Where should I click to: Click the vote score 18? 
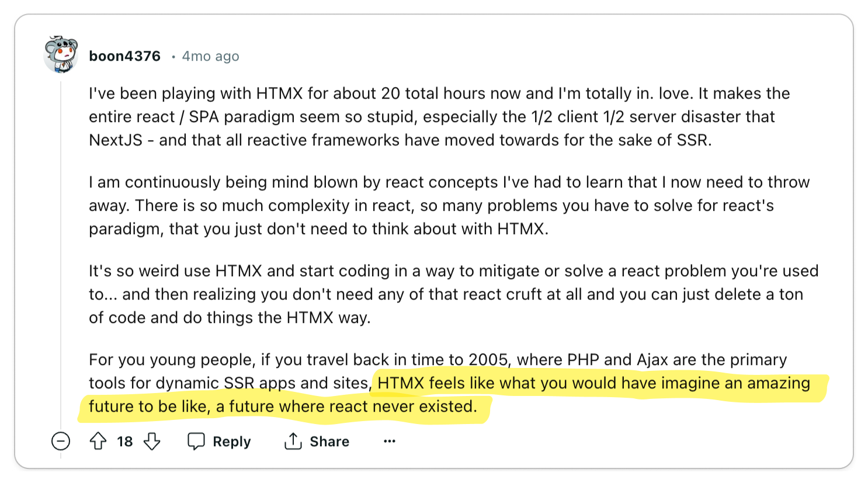point(125,442)
